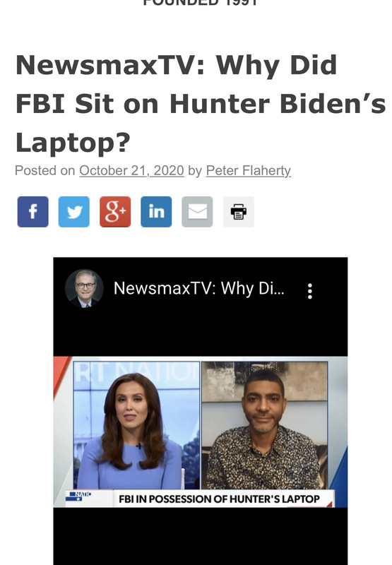Open video three-dot options menu
This screenshot has height=565, width=392.
point(310,291)
